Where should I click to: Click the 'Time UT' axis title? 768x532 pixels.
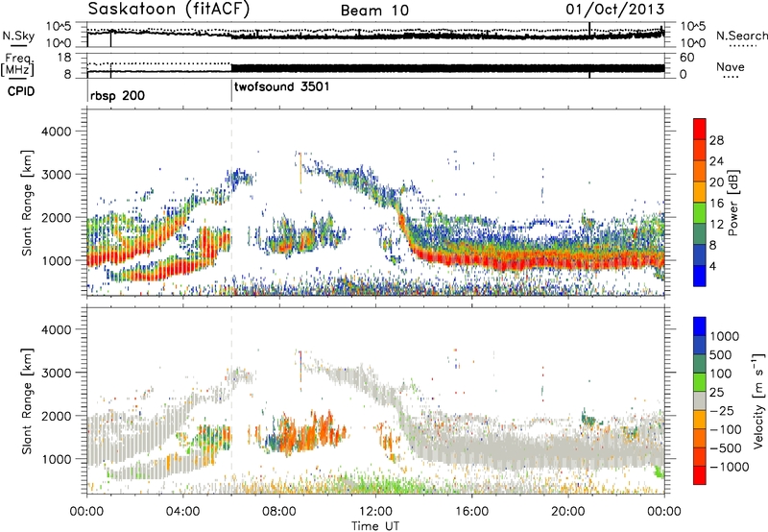click(x=375, y=526)
